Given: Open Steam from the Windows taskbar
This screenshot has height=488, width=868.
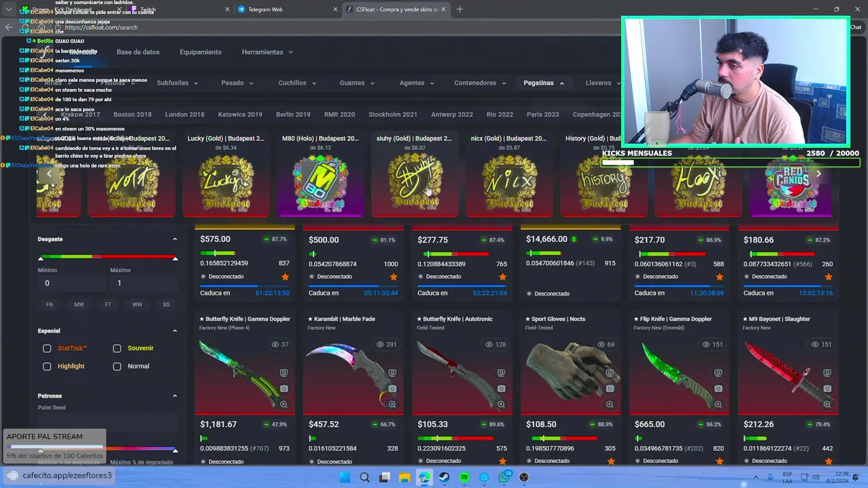Looking at the screenshot, I should tap(444, 477).
